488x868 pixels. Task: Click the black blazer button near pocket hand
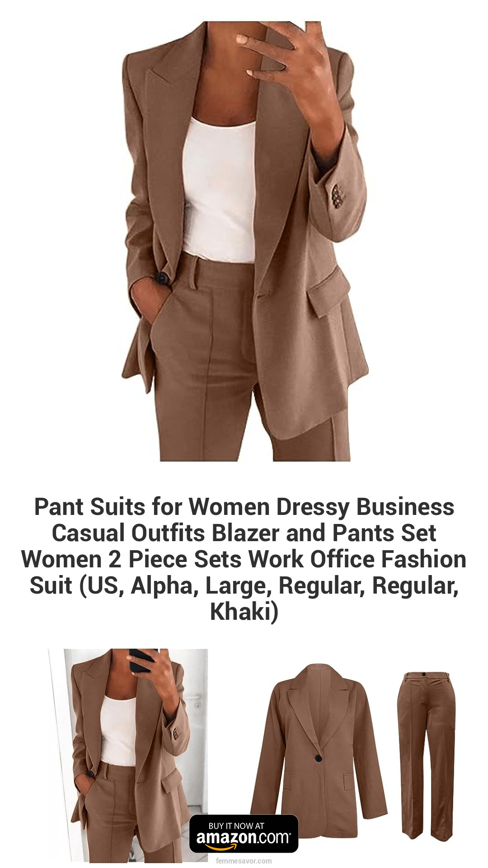coord(162,277)
